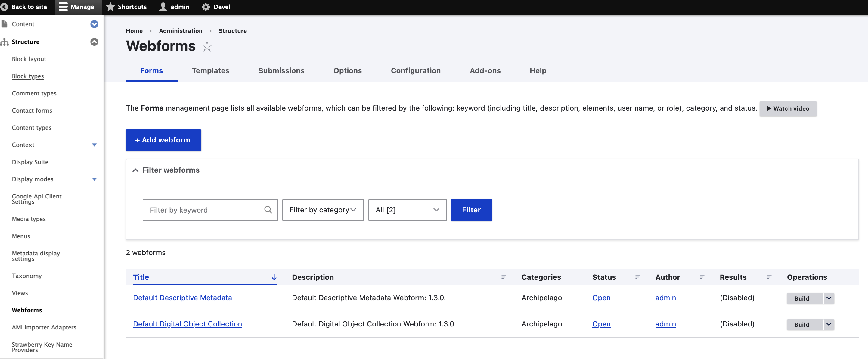Collapse the Structure sidebar section
The height and width of the screenshot is (359, 868).
tap(94, 42)
